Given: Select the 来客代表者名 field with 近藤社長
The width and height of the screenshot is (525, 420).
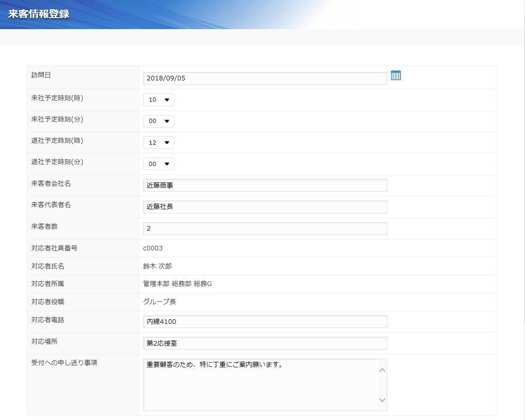Looking at the screenshot, I should [265, 207].
